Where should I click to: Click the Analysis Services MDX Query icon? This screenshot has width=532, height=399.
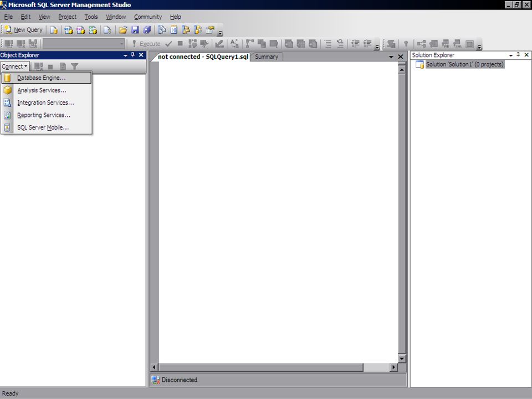point(69,30)
